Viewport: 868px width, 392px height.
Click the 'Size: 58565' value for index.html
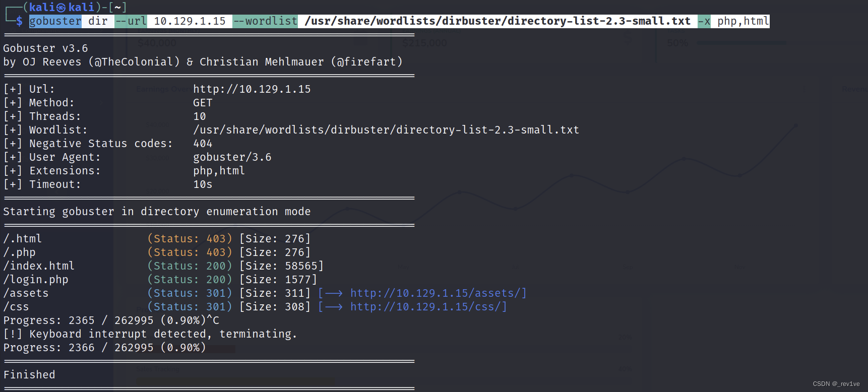281,266
